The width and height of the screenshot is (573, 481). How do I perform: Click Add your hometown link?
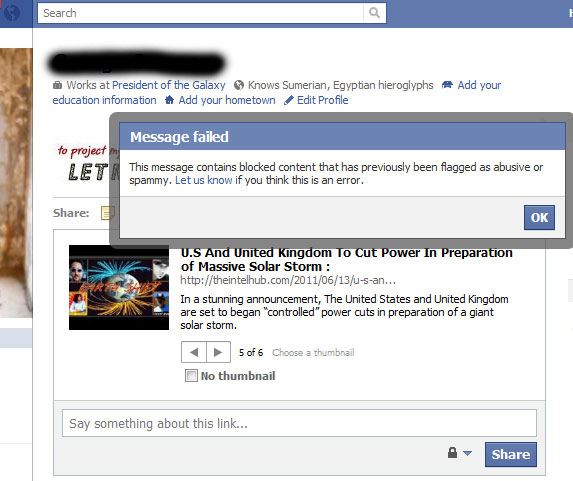pos(227,100)
